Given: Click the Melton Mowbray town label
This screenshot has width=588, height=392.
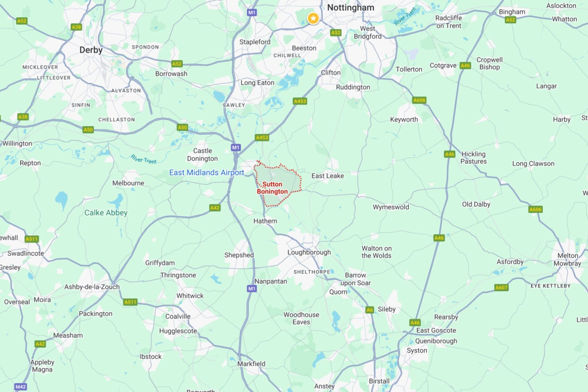Looking at the screenshot, I should (x=567, y=259).
